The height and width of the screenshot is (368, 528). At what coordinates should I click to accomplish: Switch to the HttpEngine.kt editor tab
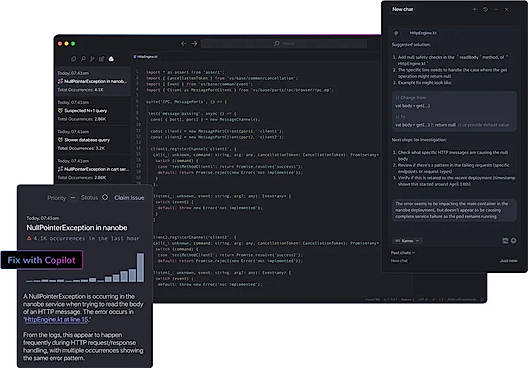(145, 57)
